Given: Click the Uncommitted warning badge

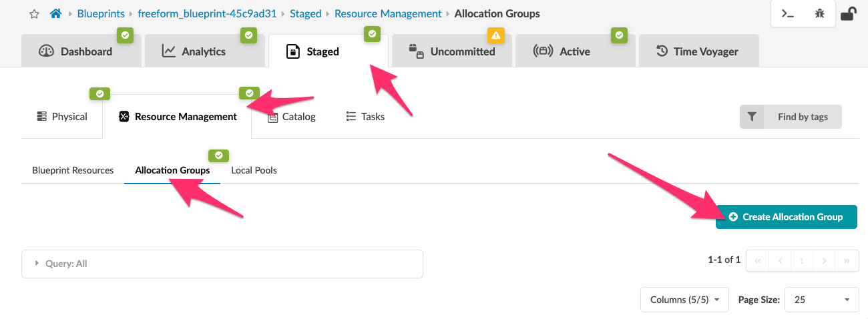Looking at the screenshot, I should 495,35.
